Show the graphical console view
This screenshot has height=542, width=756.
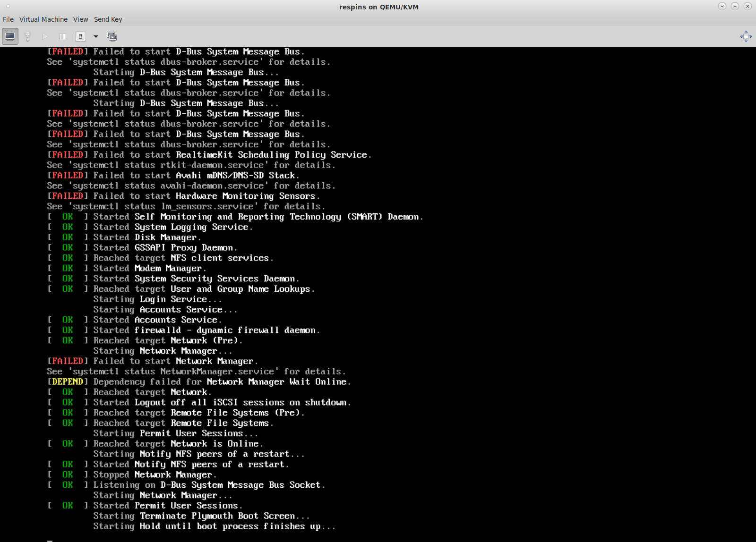coord(10,36)
